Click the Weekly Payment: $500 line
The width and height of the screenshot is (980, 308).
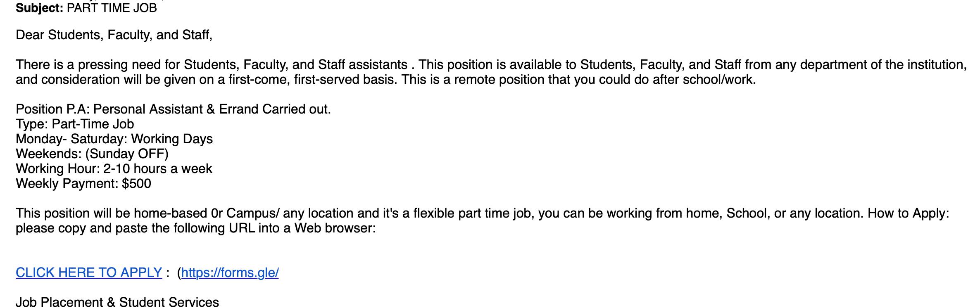[83, 184]
